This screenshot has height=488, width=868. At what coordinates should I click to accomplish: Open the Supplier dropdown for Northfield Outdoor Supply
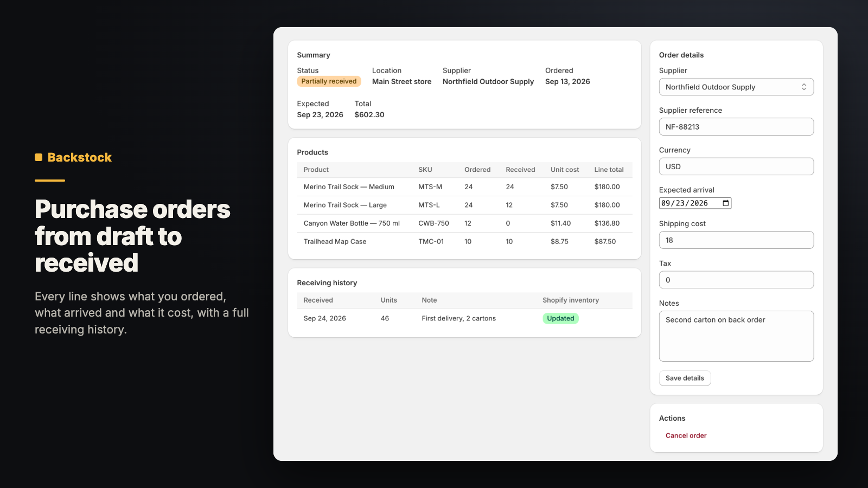click(x=736, y=87)
